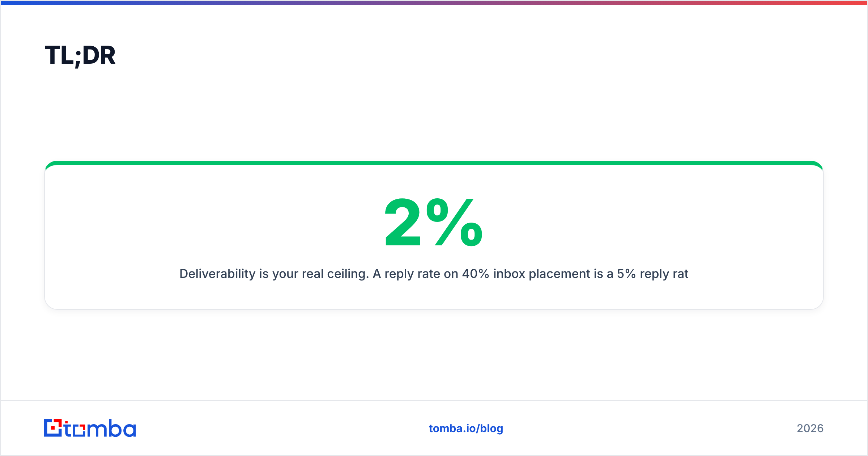Click the '5% reply rat' text ending
The height and width of the screenshot is (456, 868).
click(652, 274)
